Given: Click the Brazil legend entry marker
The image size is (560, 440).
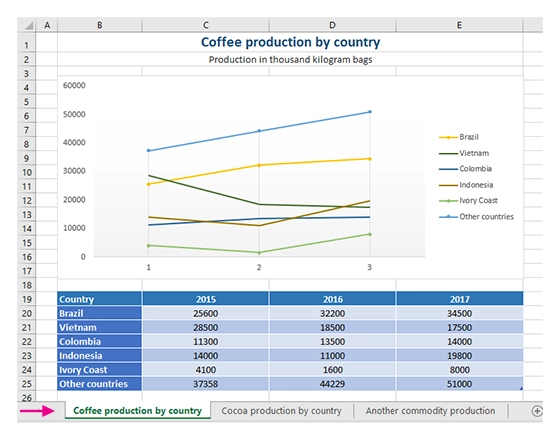Looking at the screenshot, I should [448, 137].
